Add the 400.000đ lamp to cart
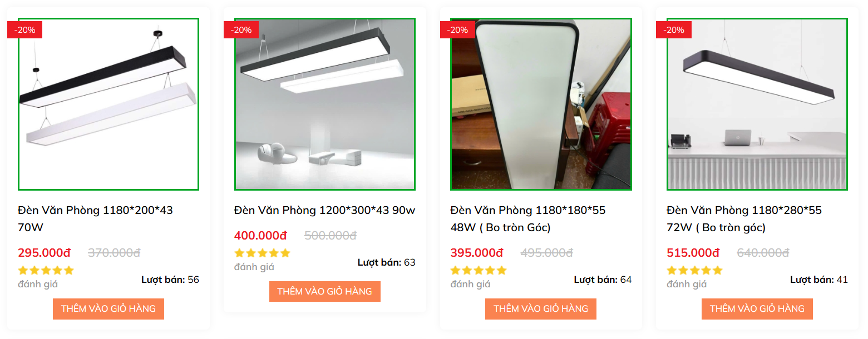 325,292
